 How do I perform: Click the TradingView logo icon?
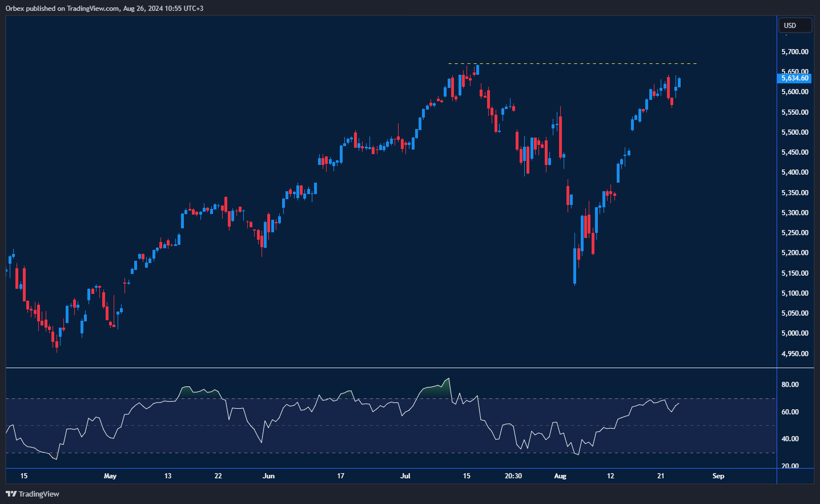pyautogui.click(x=11, y=494)
